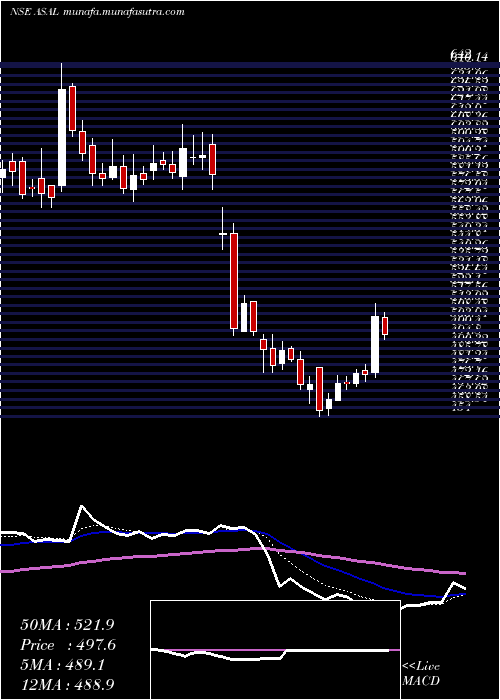
Task: Click the <<Live MACD label
Action: tap(421, 674)
